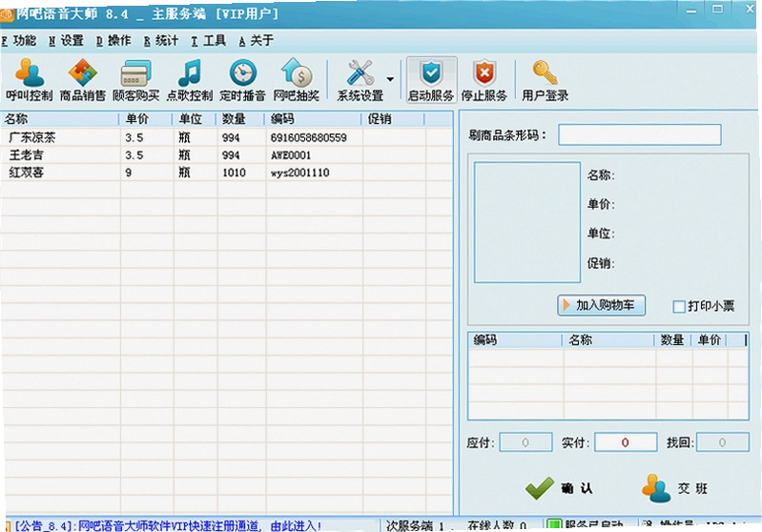Viewport: 762px width, 532px height.
Task: Click the 加入购物车 add to cart button
Action: pyautogui.click(x=601, y=305)
